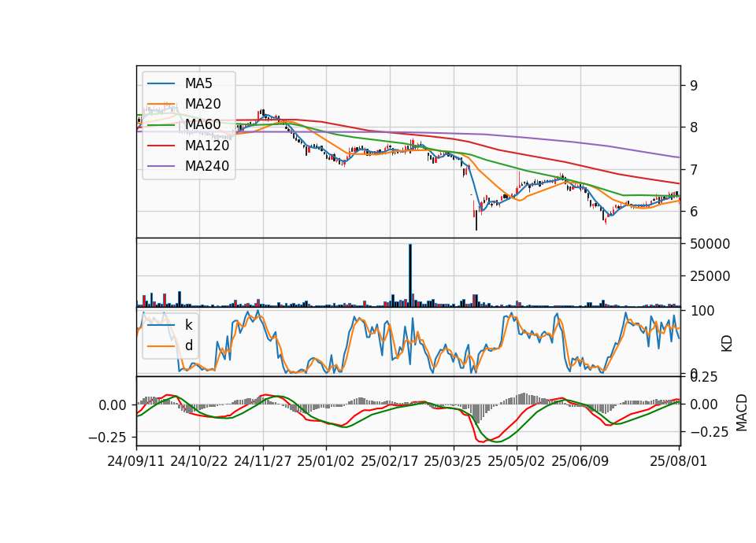
Task: Click the MA120 legend label
Action: tap(207, 146)
